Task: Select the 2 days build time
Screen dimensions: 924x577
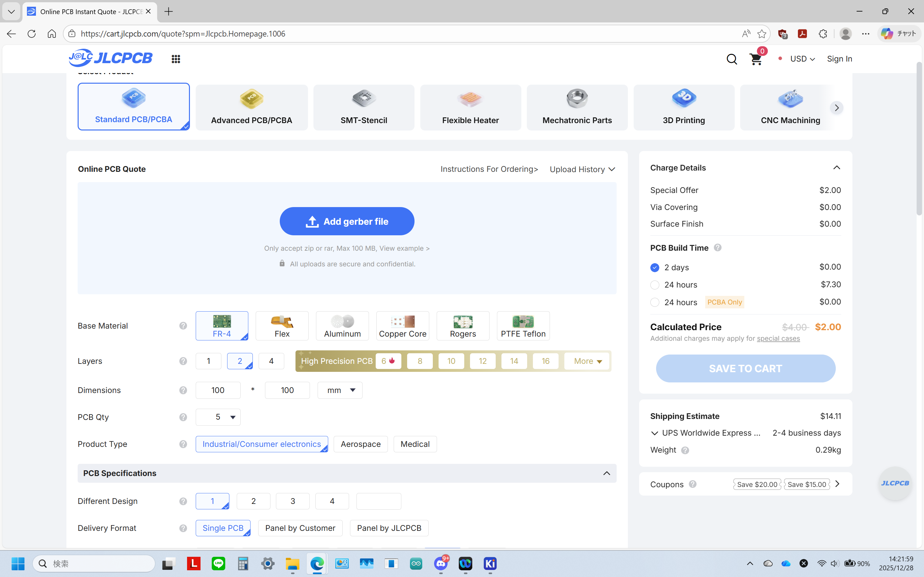Action: 655,268
